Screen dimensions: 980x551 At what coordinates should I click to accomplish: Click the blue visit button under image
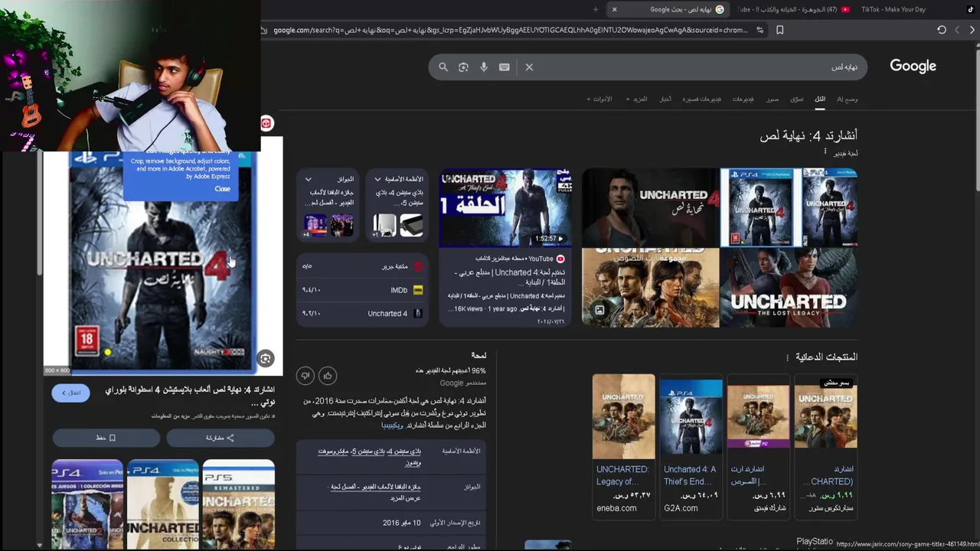tap(71, 393)
